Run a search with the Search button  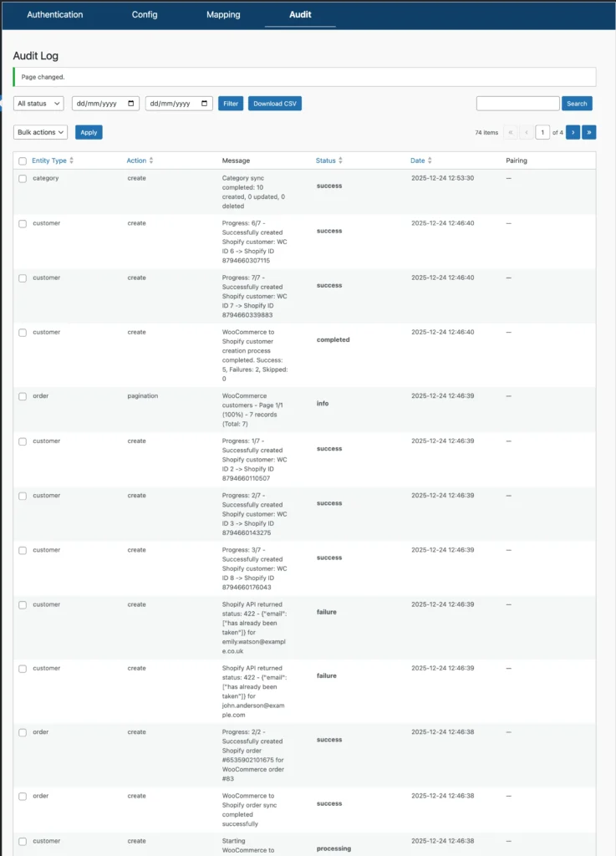point(577,103)
